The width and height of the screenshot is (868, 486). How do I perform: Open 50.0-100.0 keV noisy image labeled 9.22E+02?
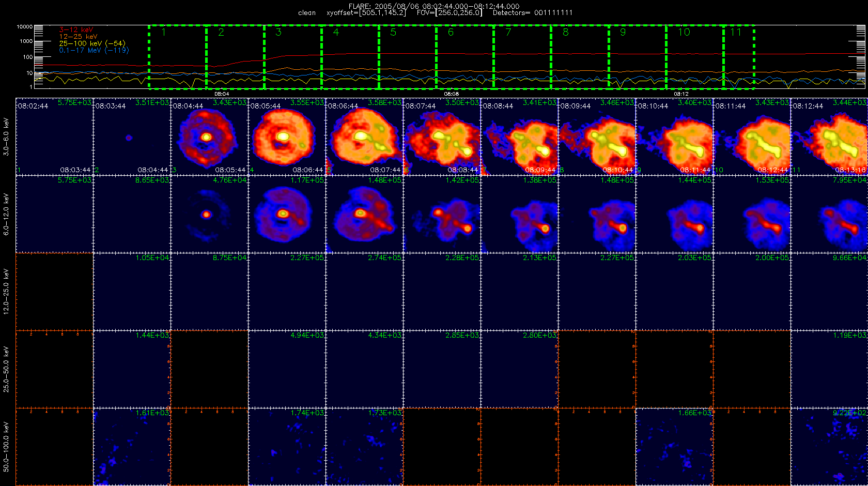829,447
